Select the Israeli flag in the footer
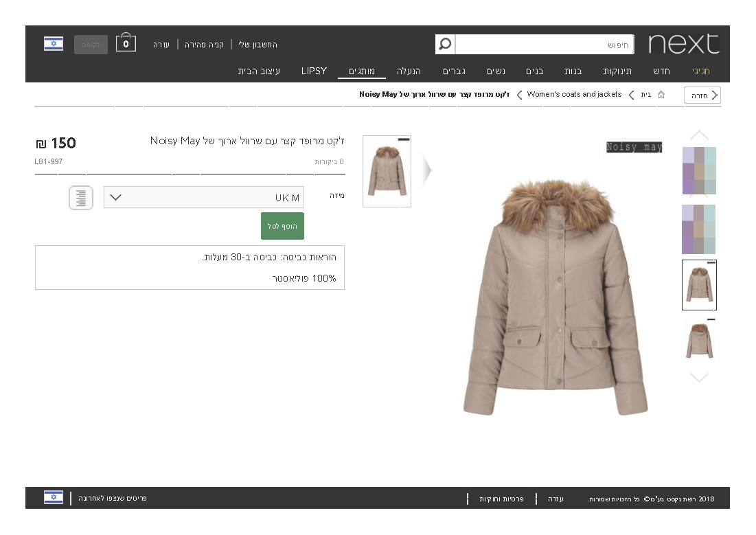756x535 pixels. pos(54,497)
